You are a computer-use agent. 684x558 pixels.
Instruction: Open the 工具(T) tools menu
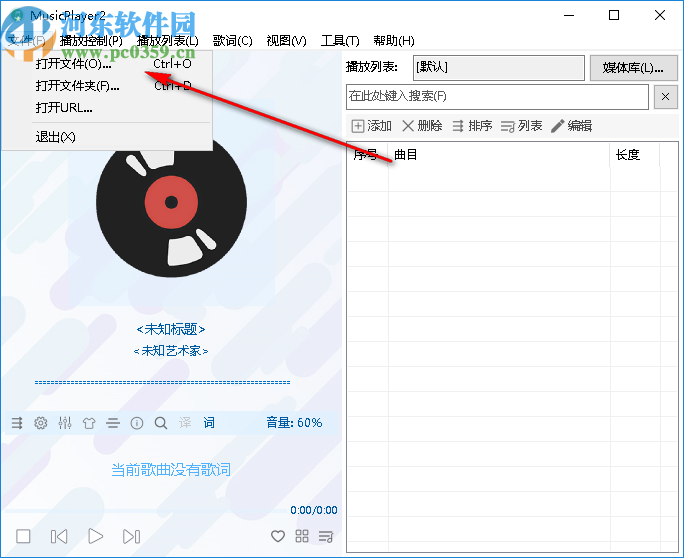coord(340,41)
